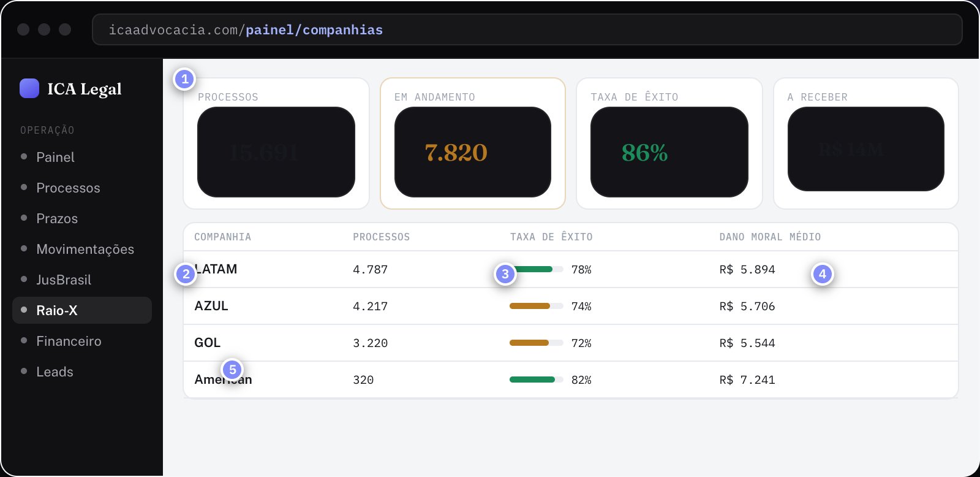Click the ICA Legal logo icon
The height and width of the screenshot is (477, 980).
point(29,88)
